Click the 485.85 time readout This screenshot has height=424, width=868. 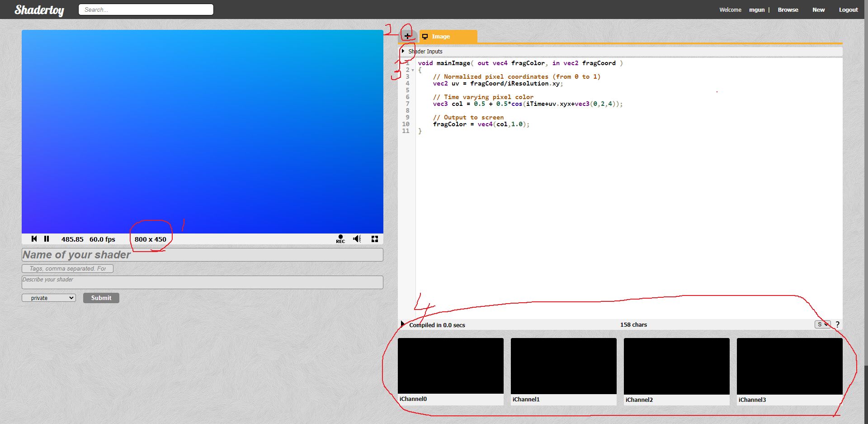(72, 239)
